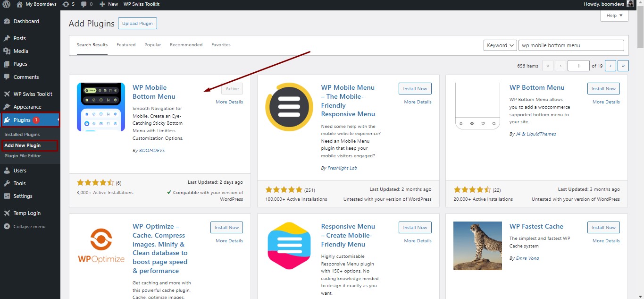This screenshot has height=299, width=644.
Task: Click the user avatar in top right
Action: [x=630, y=4]
